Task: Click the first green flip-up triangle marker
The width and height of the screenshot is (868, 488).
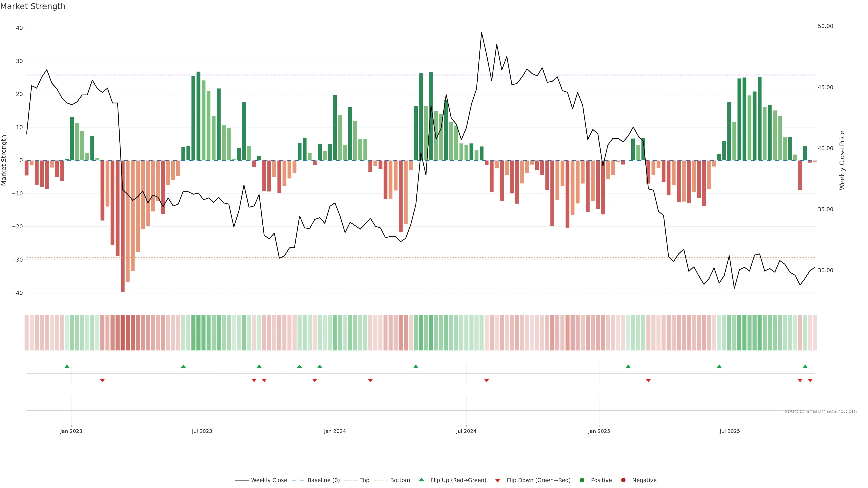Action: pos(67,366)
